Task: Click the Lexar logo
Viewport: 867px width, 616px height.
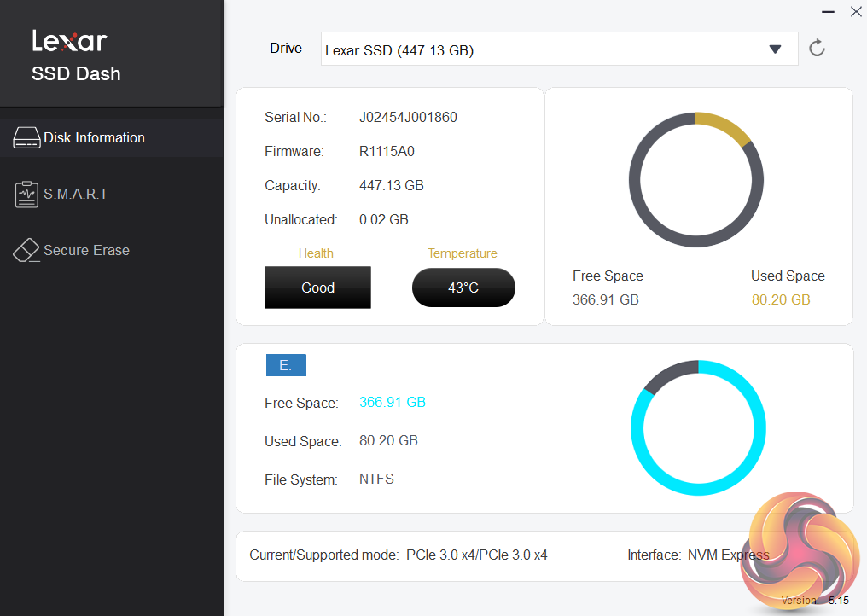Action: click(69, 41)
